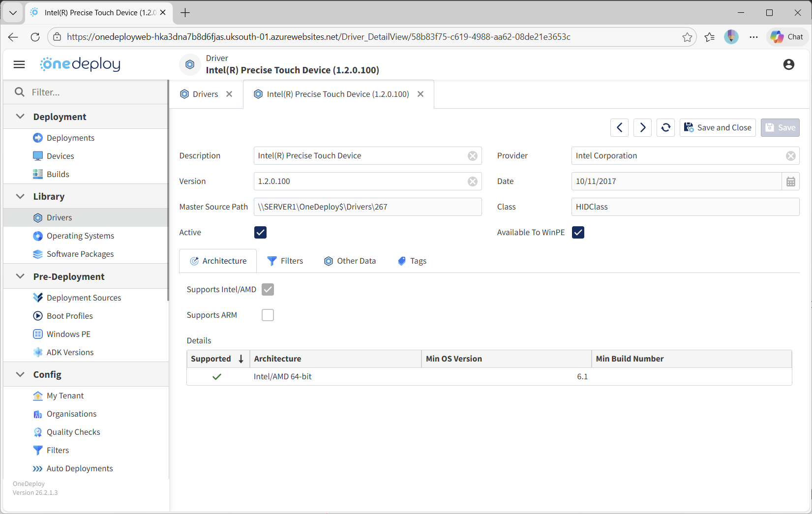This screenshot has height=514, width=812.
Task: Open the hamburger navigation menu
Action: point(19,64)
